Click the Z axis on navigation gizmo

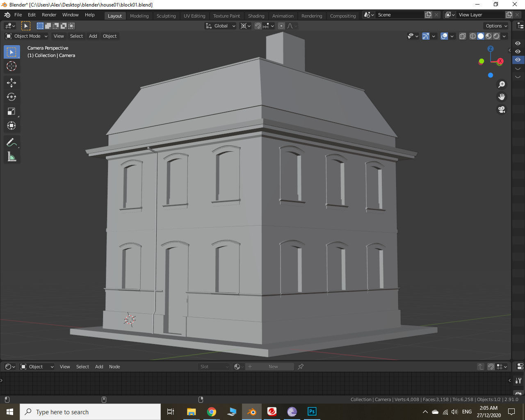[490, 48]
